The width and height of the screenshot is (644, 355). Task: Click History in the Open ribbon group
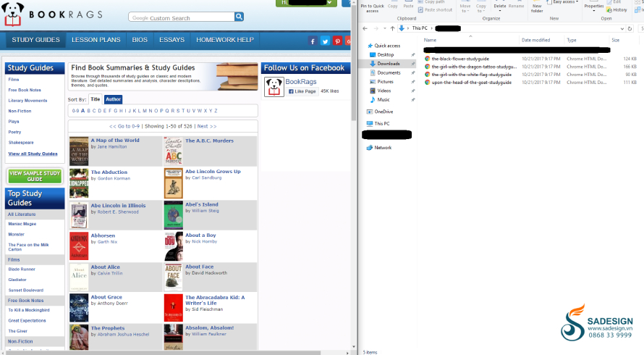pos(617,10)
